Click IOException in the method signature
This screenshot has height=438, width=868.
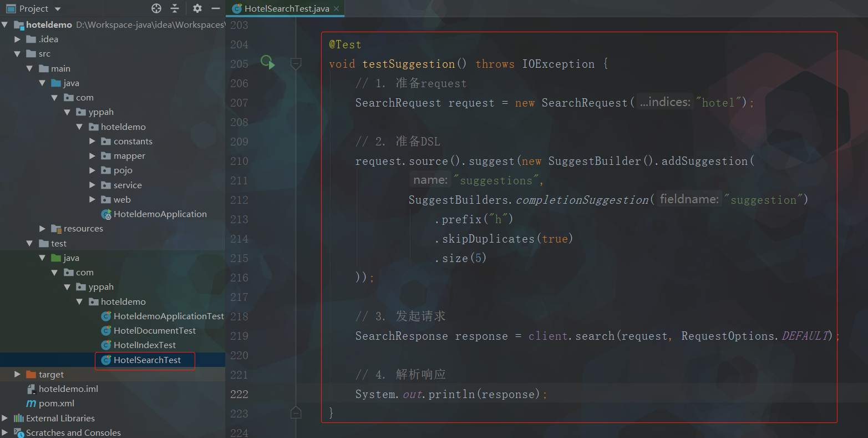(558, 64)
